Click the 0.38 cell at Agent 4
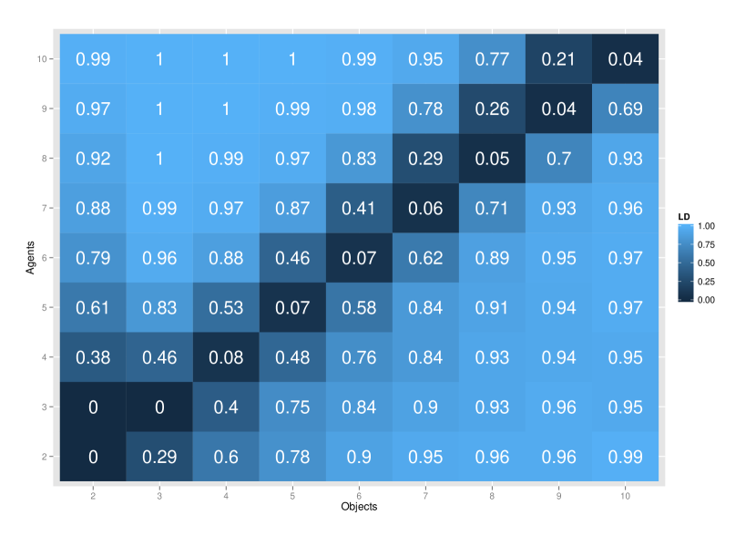This screenshot has height=536, width=756. click(93, 357)
